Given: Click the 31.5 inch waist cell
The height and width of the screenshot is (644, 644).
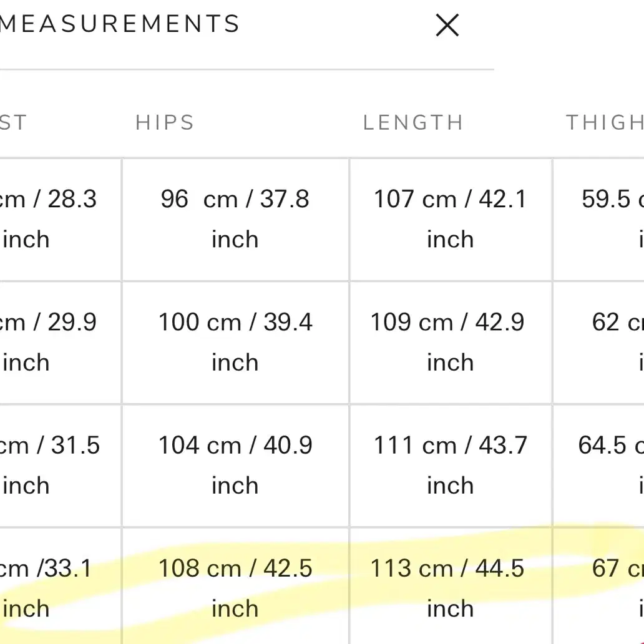Looking at the screenshot, I should pyautogui.click(x=61, y=466).
